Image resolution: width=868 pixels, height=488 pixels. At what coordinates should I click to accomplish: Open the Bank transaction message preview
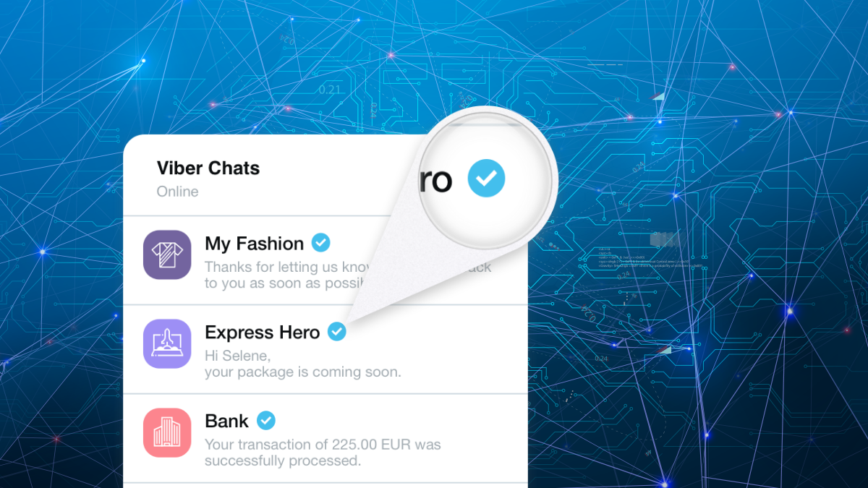pyautogui.click(x=322, y=444)
